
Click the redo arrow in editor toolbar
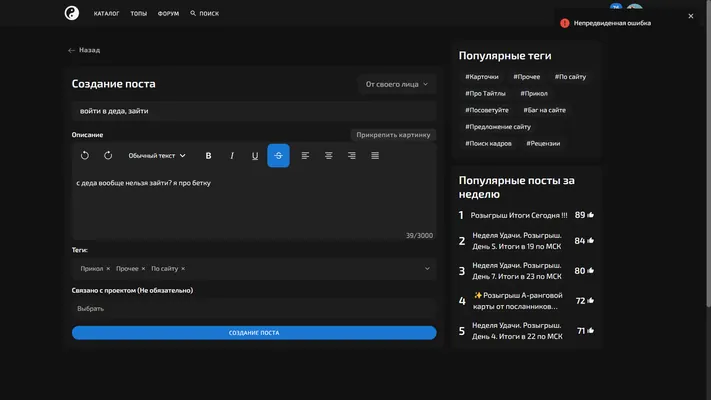tap(108, 156)
